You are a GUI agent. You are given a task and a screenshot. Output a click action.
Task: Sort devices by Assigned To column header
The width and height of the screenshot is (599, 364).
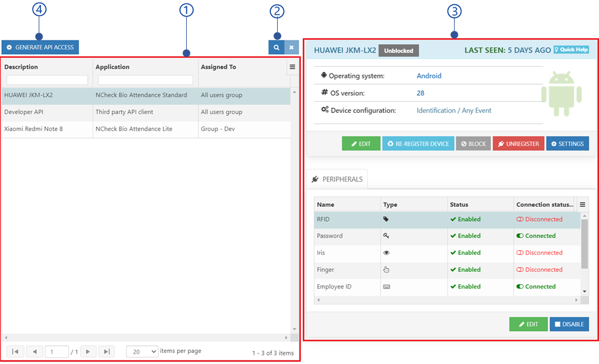[219, 67]
